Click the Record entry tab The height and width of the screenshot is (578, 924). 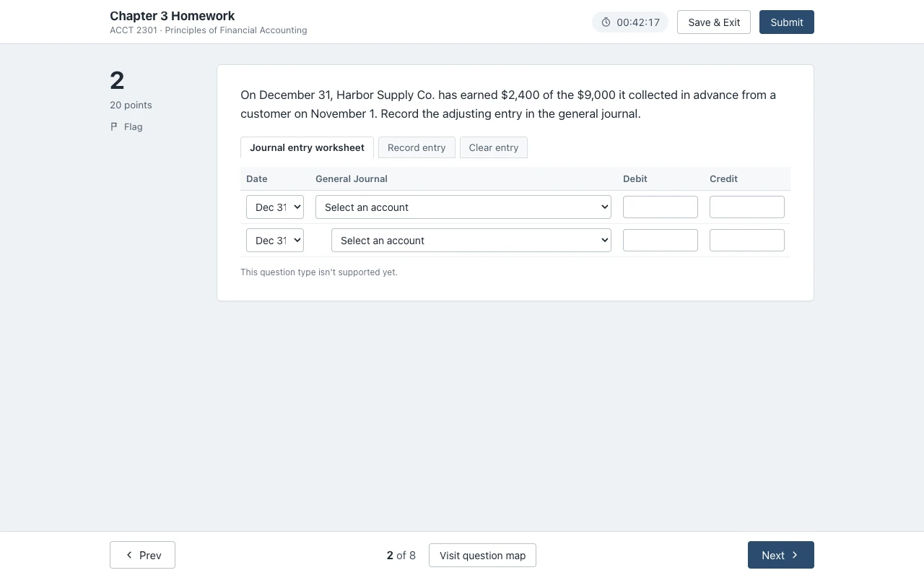(417, 147)
